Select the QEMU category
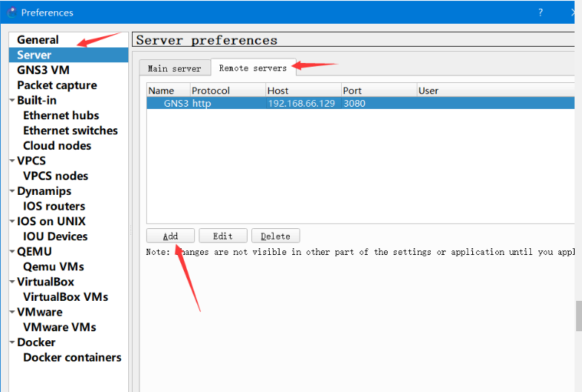This screenshot has height=392, width=582. 34,251
